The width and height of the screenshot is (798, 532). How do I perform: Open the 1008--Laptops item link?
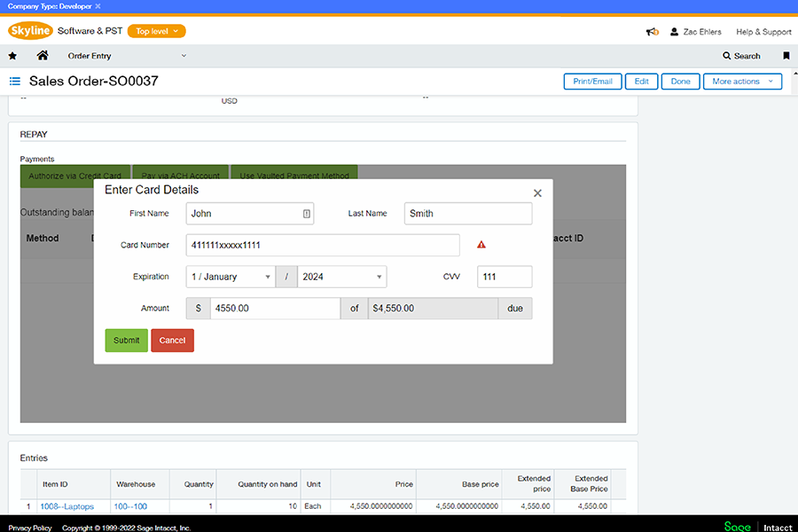tap(66, 507)
